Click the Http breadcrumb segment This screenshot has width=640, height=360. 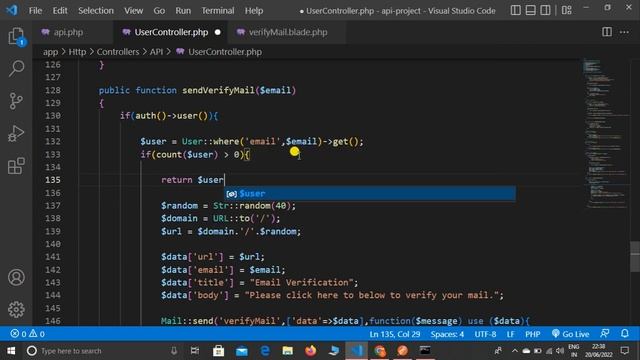pyautogui.click(x=77, y=52)
